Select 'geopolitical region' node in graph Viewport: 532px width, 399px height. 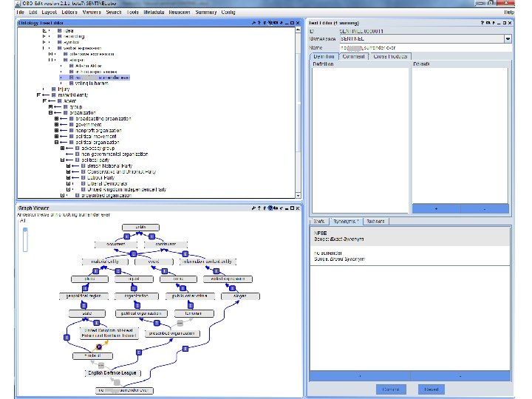pos(83,296)
